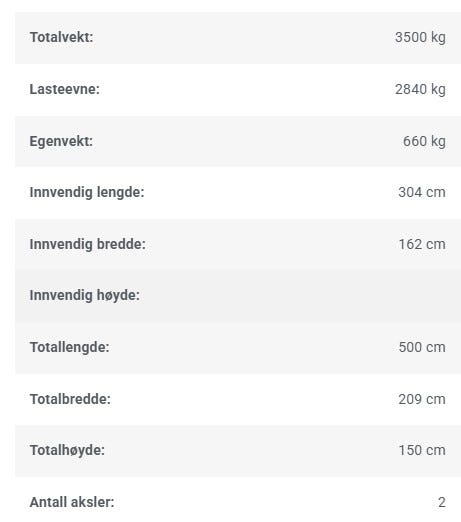This screenshot has height=522, width=461.
Task: Click the Totalbredde label
Action: point(70,399)
